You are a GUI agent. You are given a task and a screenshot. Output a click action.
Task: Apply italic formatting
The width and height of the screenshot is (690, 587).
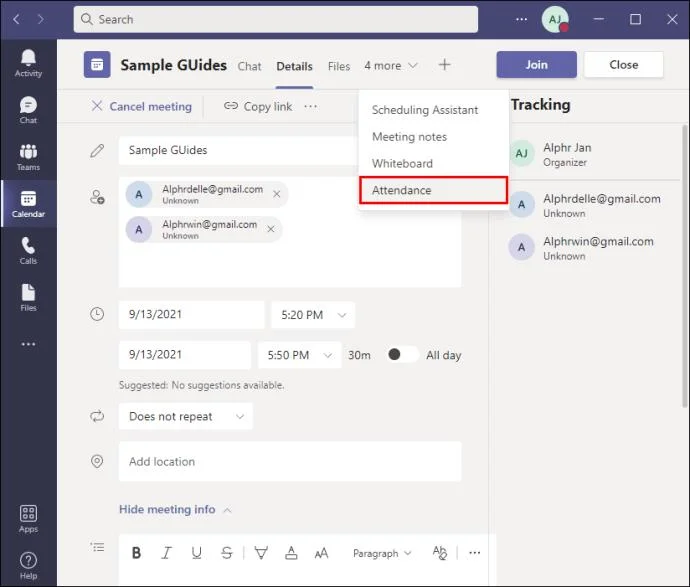(166, 553)
